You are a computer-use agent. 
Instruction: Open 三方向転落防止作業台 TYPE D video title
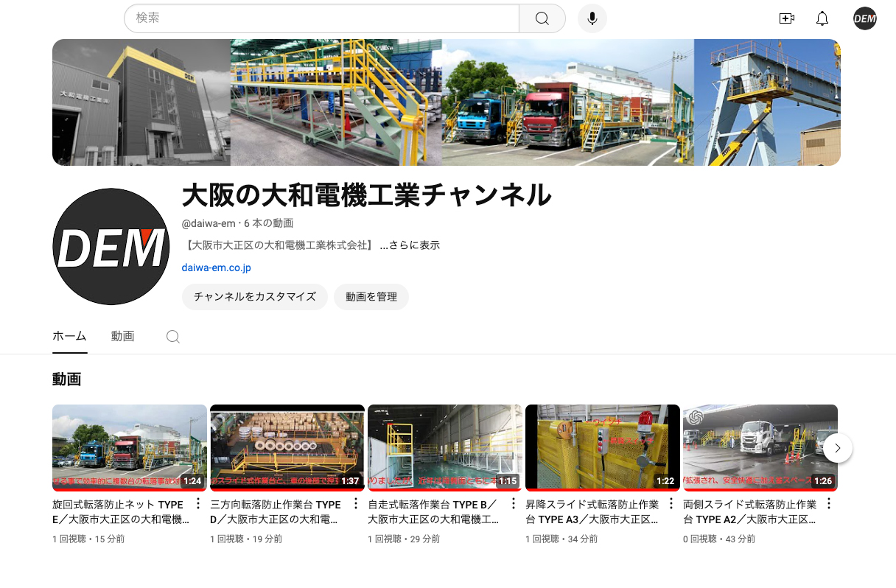pyautogui.click(x=277, y=511)
